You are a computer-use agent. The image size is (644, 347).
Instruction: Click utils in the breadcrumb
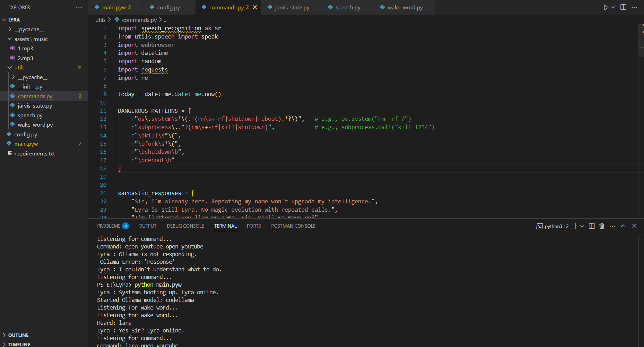tap(100, 20)
